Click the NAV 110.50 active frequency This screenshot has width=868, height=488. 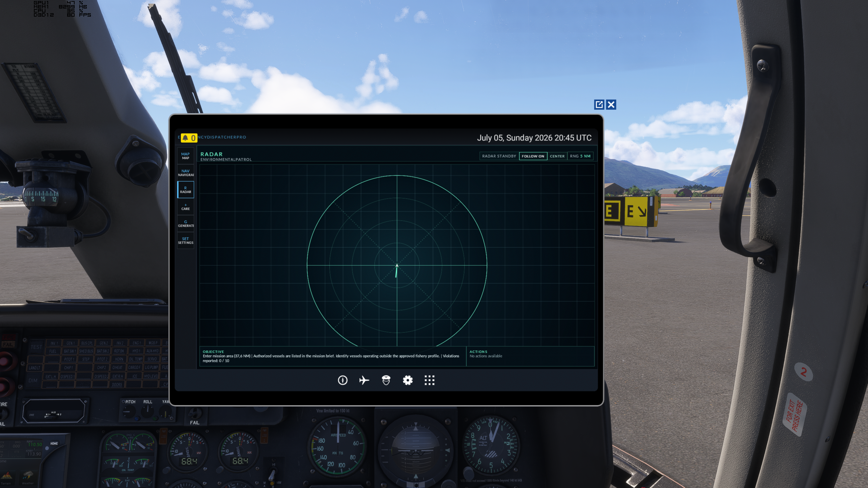tap(35, 444)
